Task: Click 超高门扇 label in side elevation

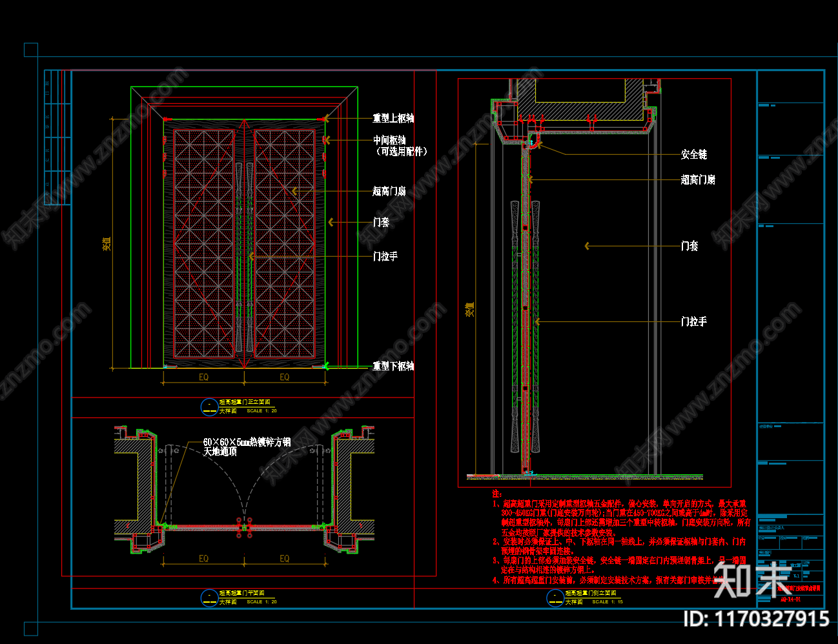Action: coord(698,179)
